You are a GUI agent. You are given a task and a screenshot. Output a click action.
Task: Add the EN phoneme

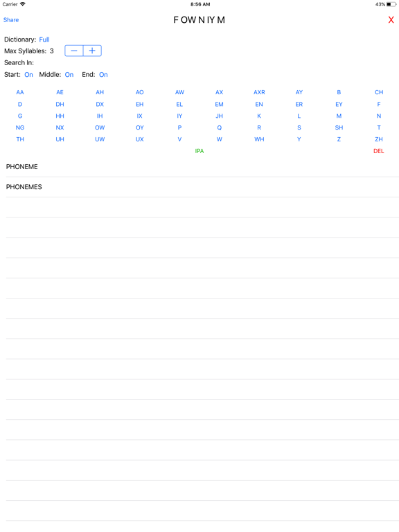coord(259,104)
